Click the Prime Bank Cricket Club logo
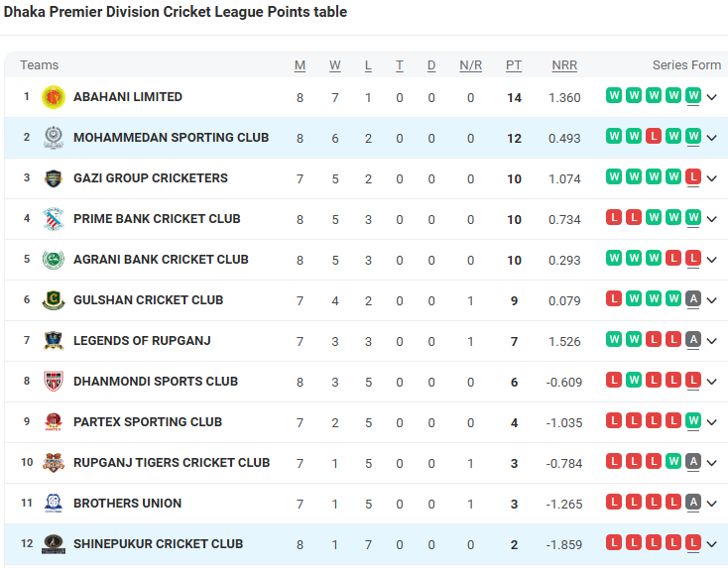This screenshot has width=728, height=568. click(x=54, y=219)
